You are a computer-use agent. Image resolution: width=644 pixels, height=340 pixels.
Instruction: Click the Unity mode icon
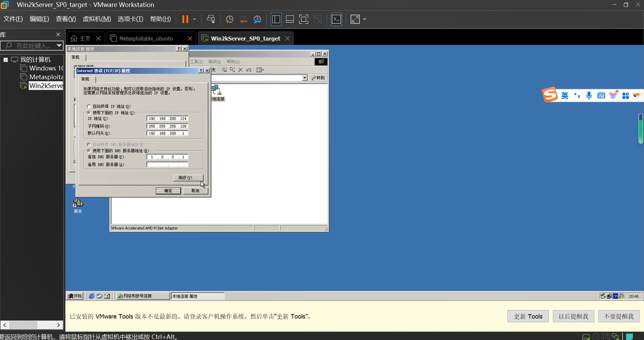[318, 19]
